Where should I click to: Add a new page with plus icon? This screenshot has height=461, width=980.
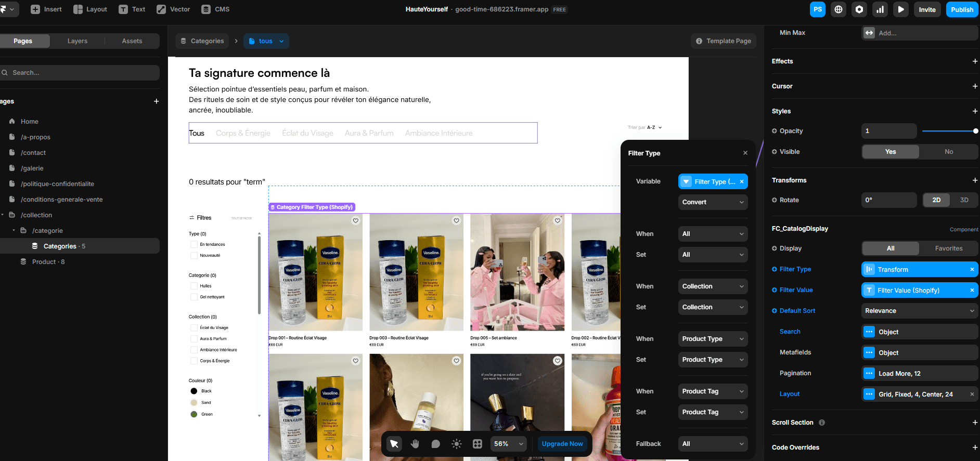pos(156,101)
